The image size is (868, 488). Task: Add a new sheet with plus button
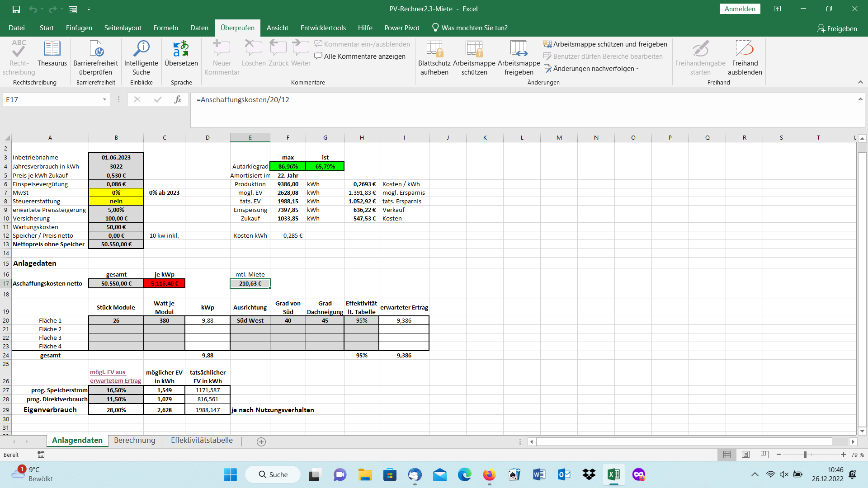(x=261, y=442)
